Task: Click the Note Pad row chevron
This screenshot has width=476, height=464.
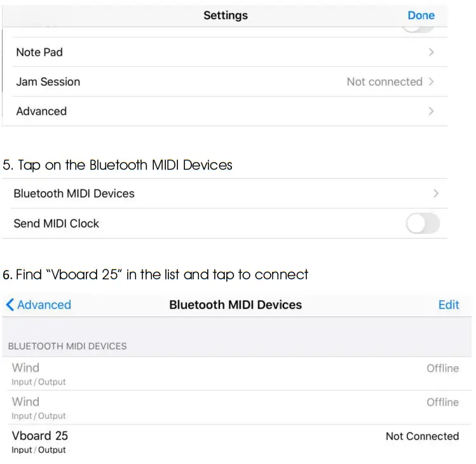Action: click(432, 52)
